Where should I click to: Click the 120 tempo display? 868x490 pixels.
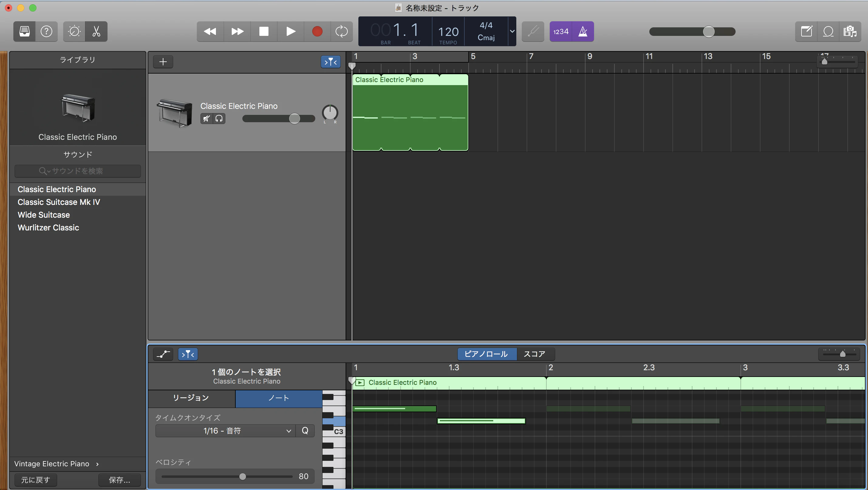pyautogui.click(x=448, y=31)
